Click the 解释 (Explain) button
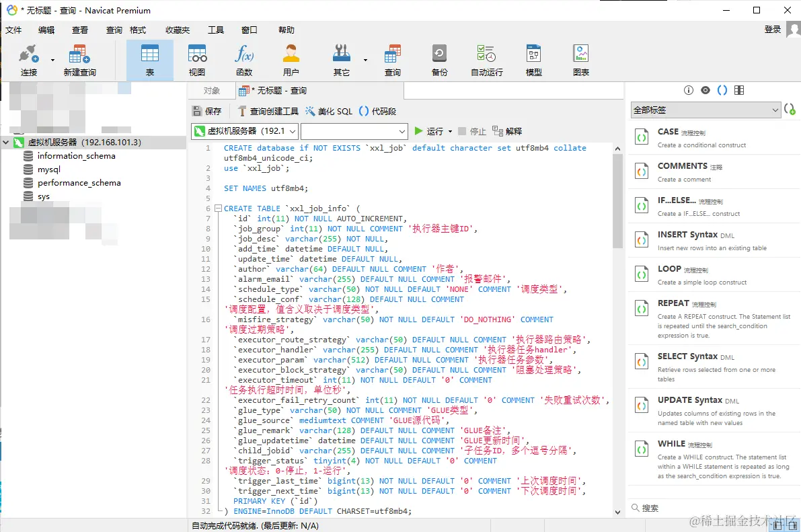The height and width of the screenshot is (532, 801). click(507, 131)
